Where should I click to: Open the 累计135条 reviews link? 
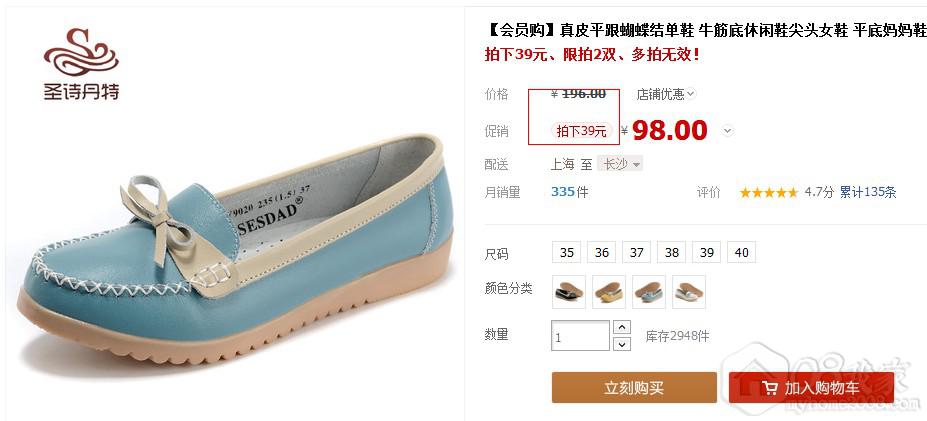coord(868,192)
